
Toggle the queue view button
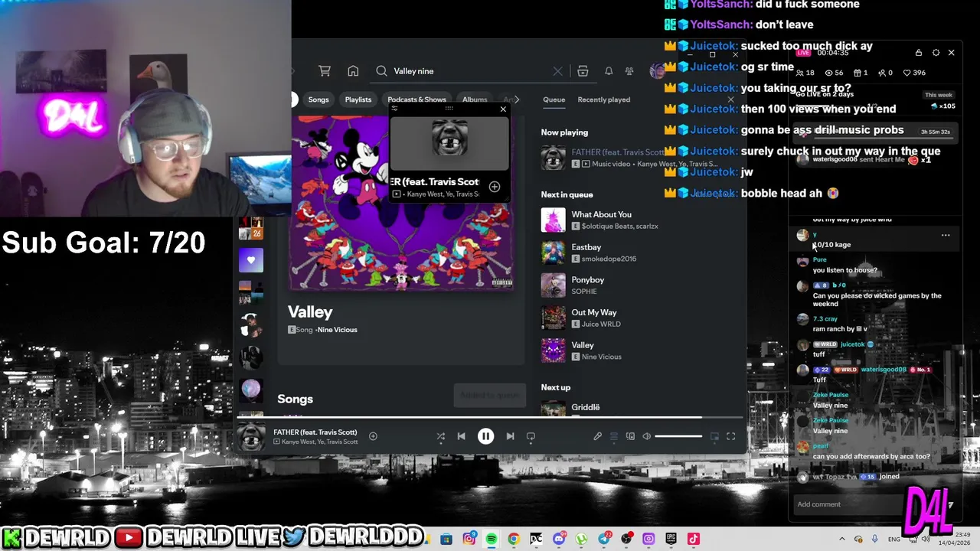(x=613, y=436)
